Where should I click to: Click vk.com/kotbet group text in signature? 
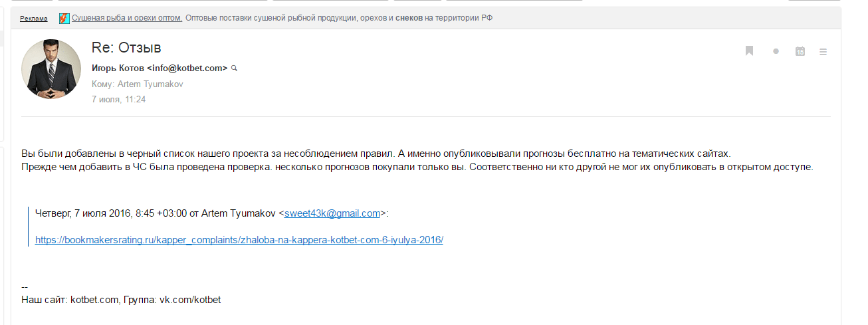coord(189,300)
